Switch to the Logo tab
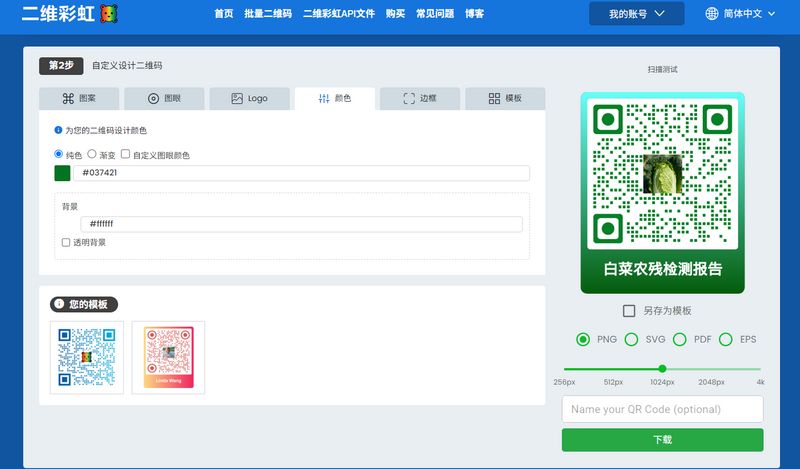800x469 pixels. (249, 98)
